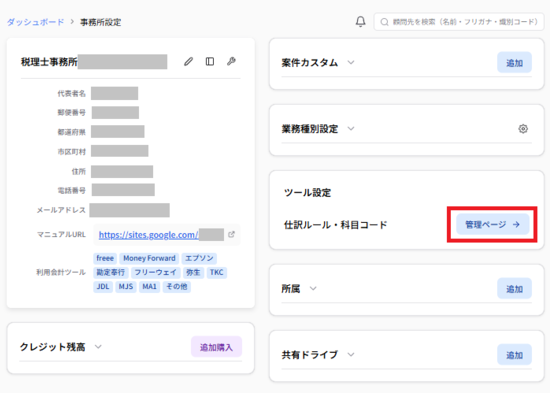
Task: Click the MA1 tool tag
Action: click(x=149, y=287)
